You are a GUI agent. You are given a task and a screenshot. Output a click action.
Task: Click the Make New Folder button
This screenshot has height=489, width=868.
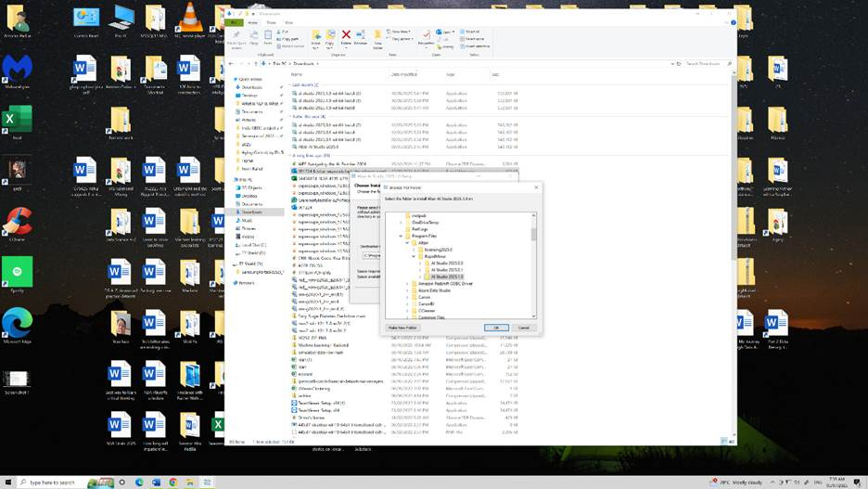click(402, 328)
